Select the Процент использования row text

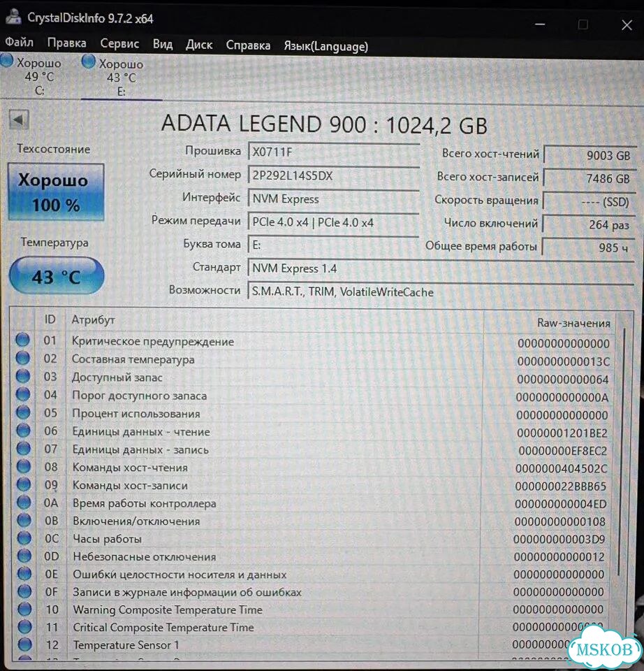pos(136,414)
